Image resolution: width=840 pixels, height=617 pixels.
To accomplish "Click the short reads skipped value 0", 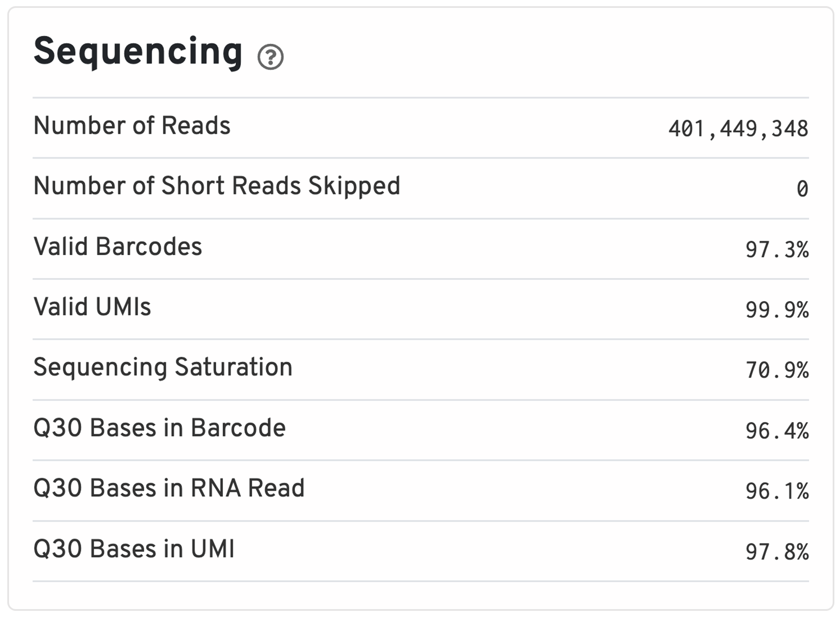I will (x=802, y=189).
